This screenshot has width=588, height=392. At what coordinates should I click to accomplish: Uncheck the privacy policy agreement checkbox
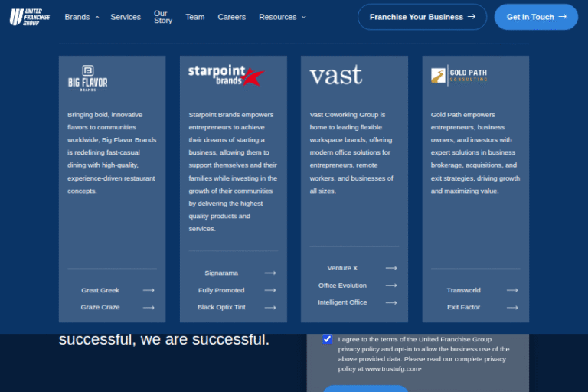click(x=328, y=339)
